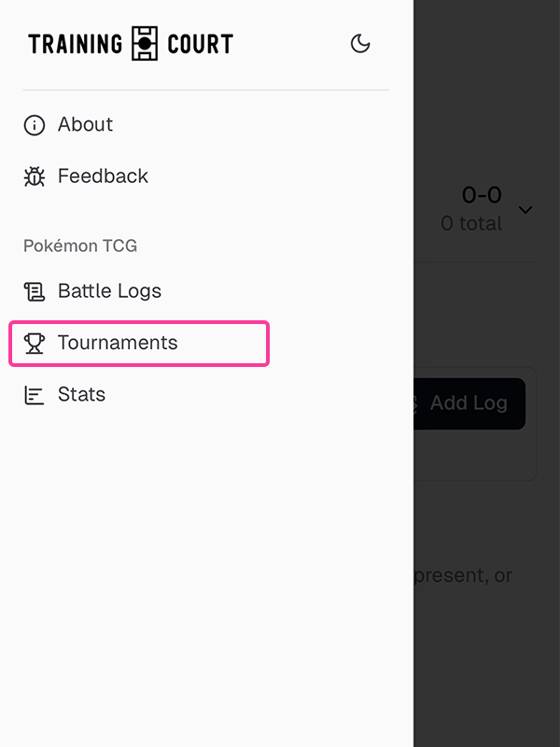The height and width of the screenshot is (747, 560).
Task: Click the Pokémon TCG section header
Action: pos(80,247)
